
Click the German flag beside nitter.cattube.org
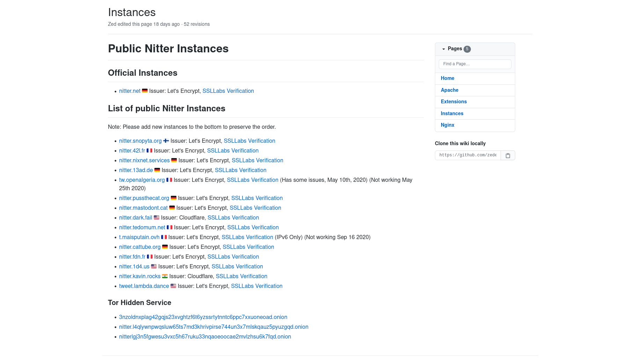point(165,247)
